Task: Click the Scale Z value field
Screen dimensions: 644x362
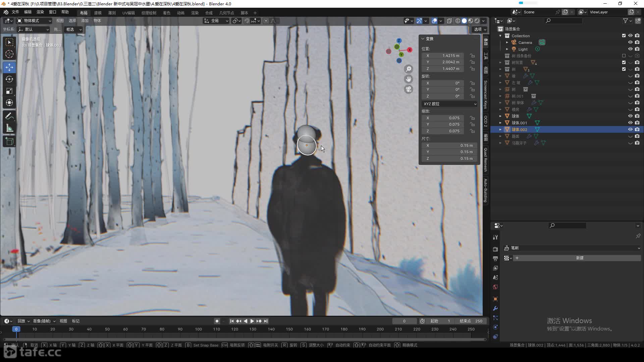Action: [443, 131]
